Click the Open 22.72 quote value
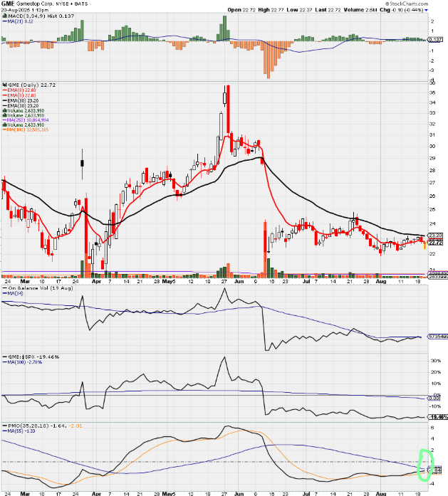 [241, 10]
